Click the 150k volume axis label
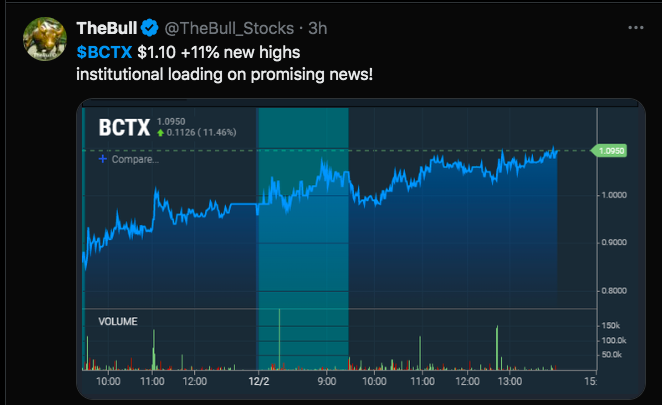Image resolution: width=662 pixels, height=405 pixels. click(x=610, y=326)
